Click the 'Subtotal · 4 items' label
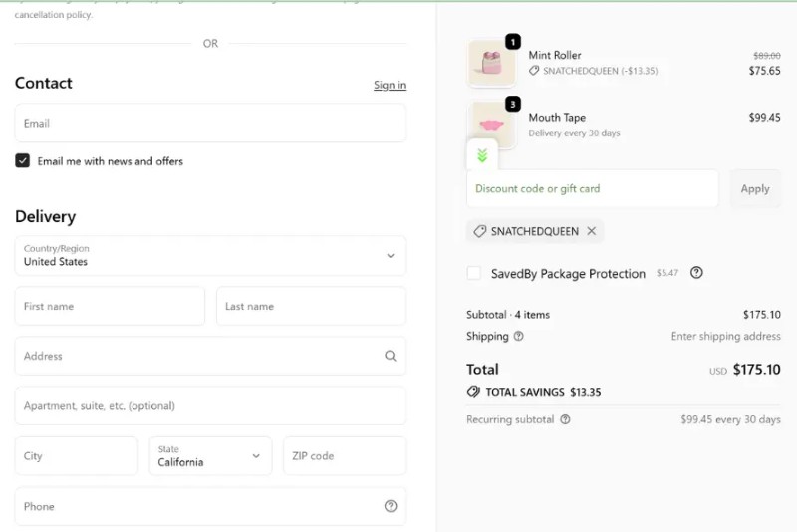Viewport: 797px width, 532px height. coord(508,315)
